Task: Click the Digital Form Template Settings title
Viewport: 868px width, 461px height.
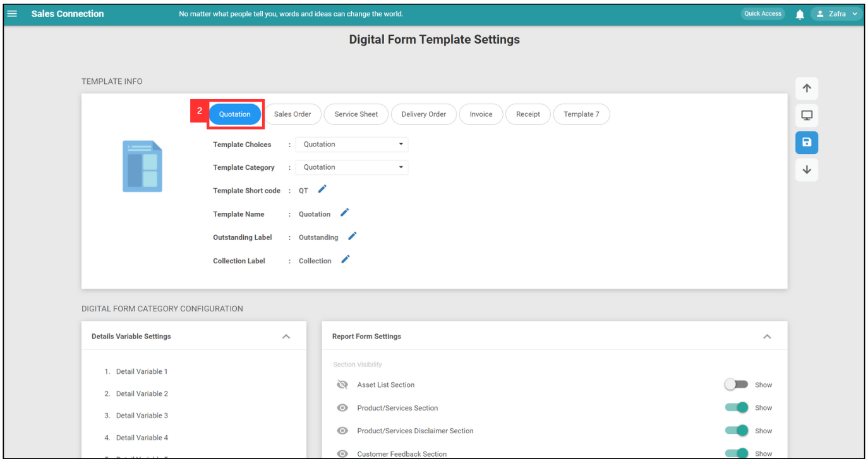Action: tap(435, 39)
